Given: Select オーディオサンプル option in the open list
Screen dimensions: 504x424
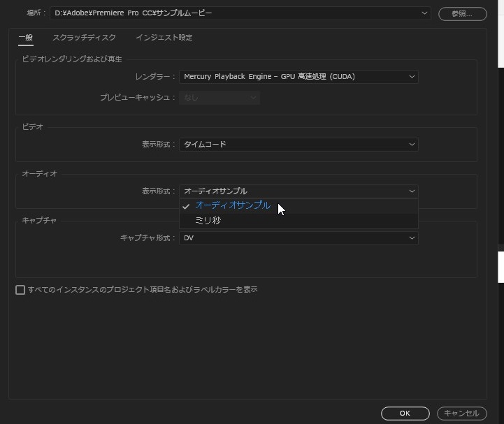Looking at the screenshot, I should click(233, 206).
